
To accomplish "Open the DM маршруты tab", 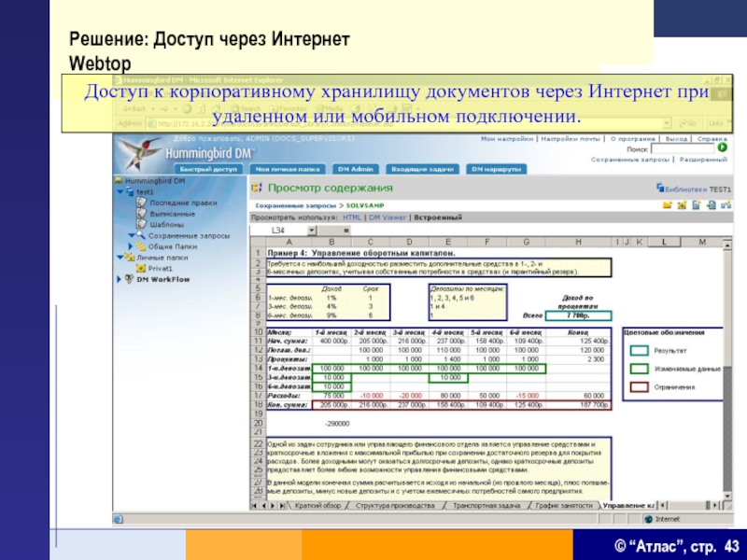I will coord(496,169).
